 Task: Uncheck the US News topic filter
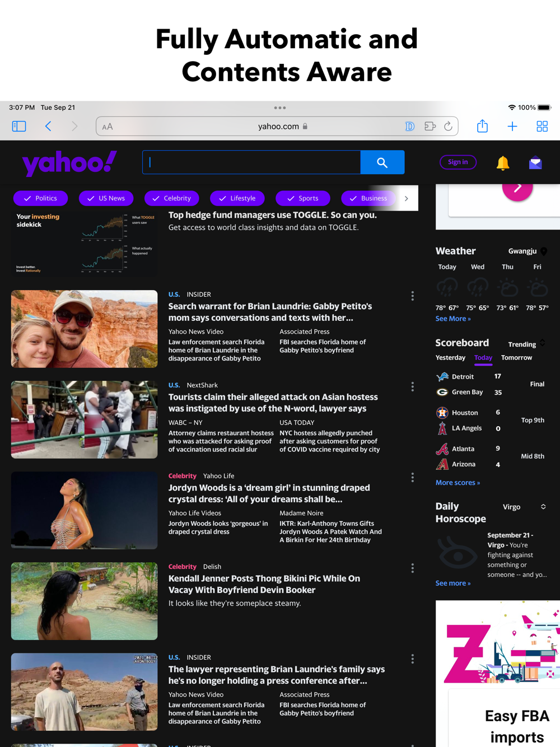coord(106,198)
